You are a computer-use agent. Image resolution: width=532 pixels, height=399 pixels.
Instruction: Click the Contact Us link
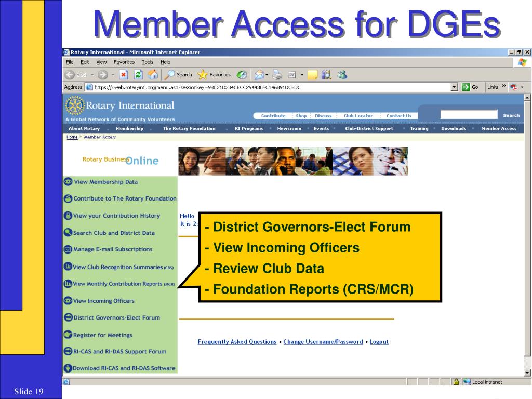coord(398,116)
